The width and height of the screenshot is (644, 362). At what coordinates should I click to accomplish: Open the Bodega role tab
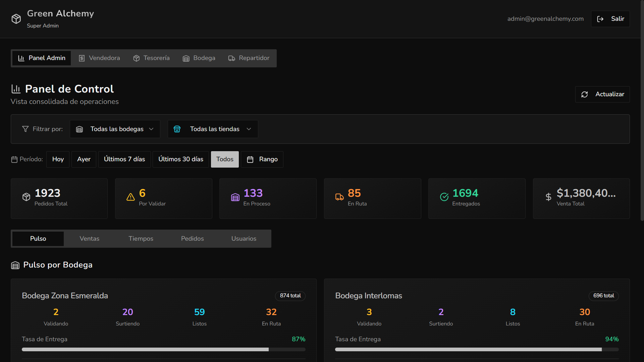(199, 58)
